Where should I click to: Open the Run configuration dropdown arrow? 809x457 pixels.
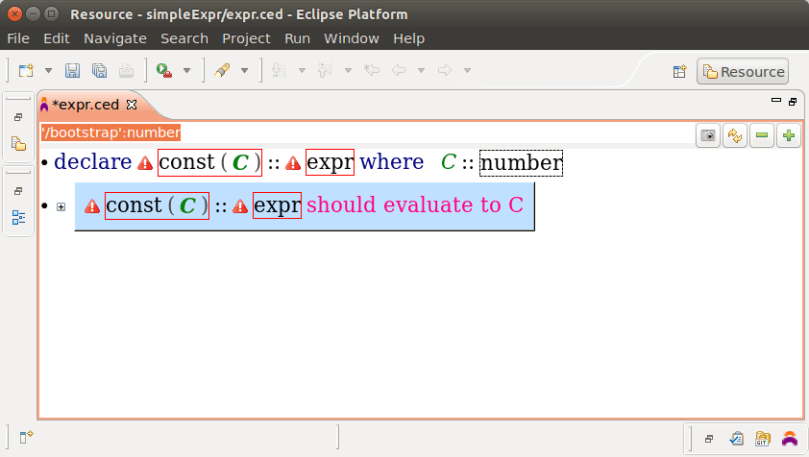click(x=186, y=71)
